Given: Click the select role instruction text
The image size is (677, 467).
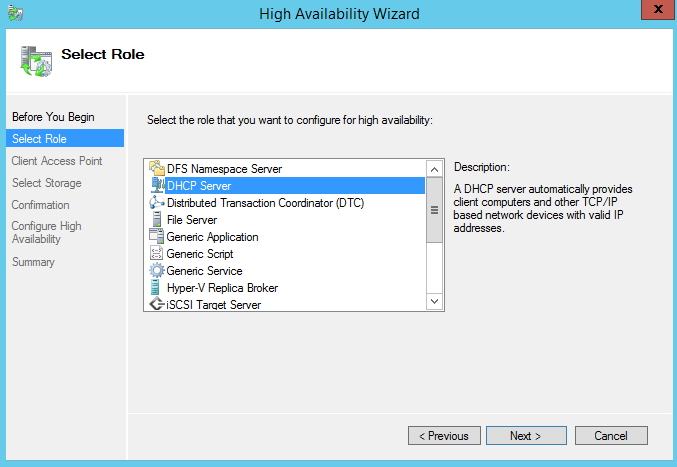Looking at the screenshot, I should coord(290,120).
